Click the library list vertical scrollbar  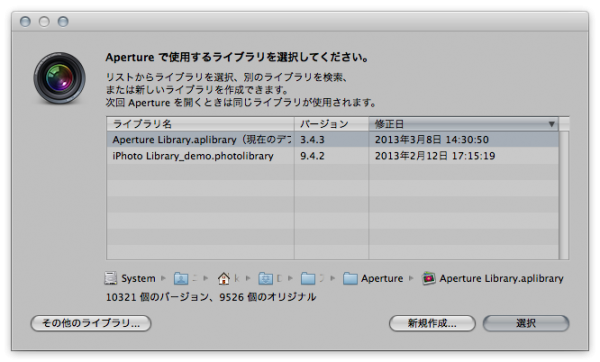coord(564,195)
